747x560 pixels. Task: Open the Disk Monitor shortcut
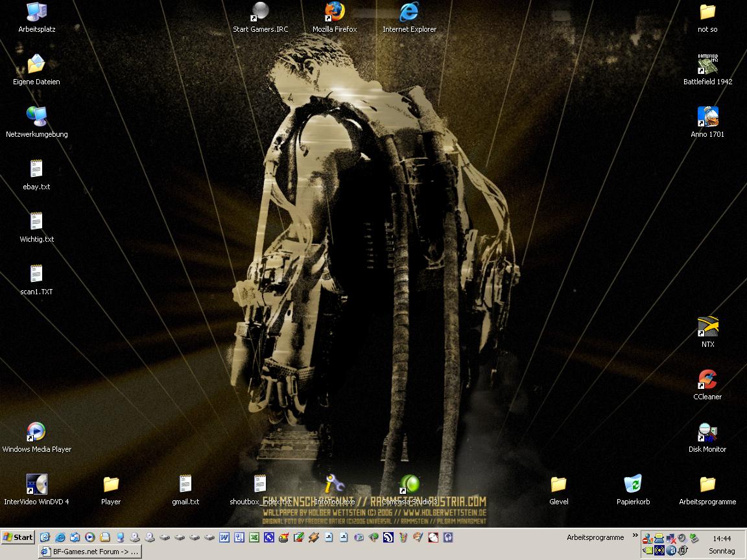point(707,432)
